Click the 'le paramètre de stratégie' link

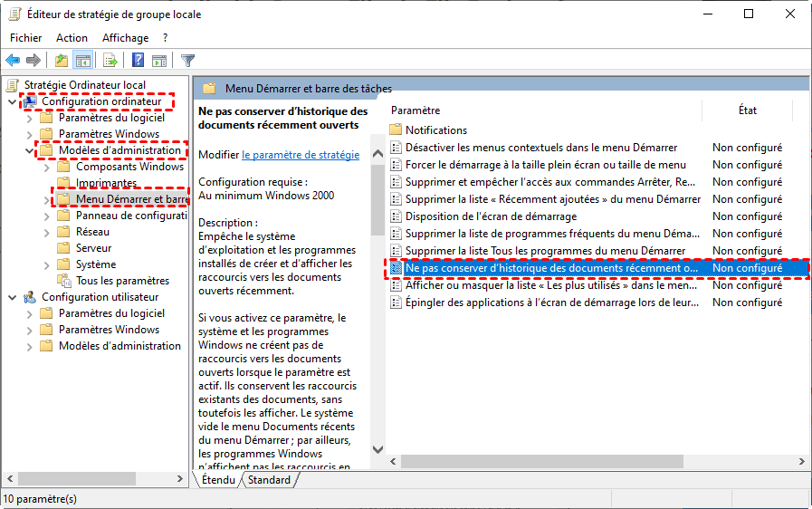(x=301, y=155)
